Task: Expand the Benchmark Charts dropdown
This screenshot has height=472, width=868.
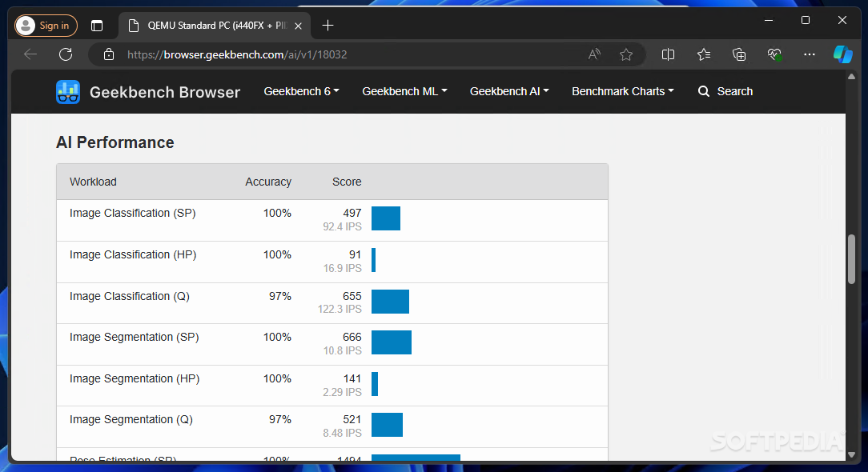Action: [x=623, y=91]
